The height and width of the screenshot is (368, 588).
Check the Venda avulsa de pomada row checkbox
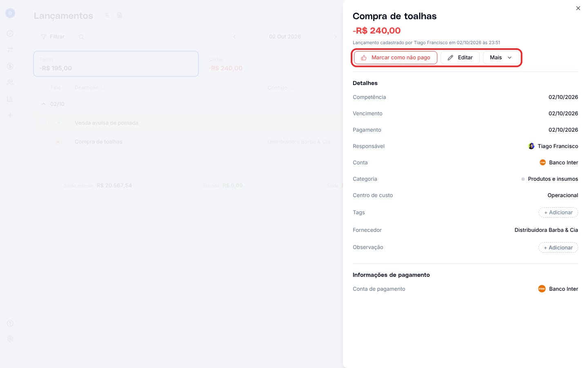click(43, 123)
